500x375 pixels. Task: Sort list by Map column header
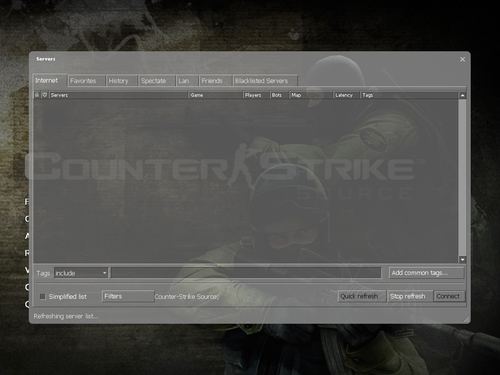pyautogui.click(x=311, y=95)
